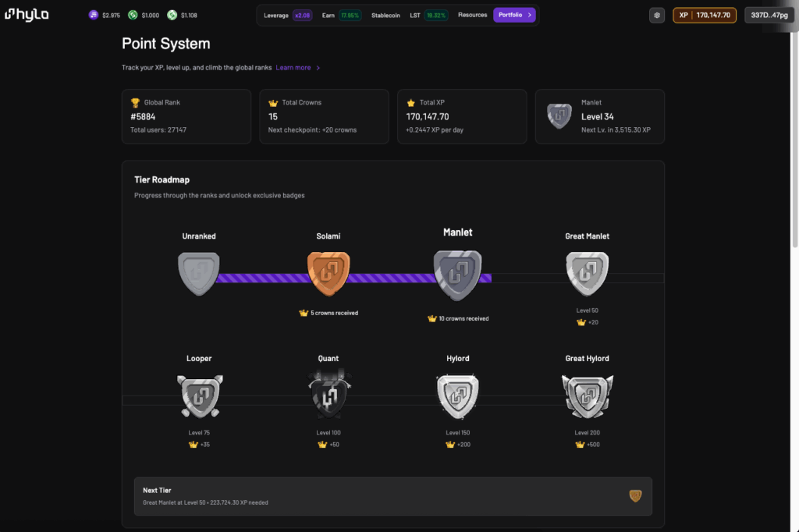The height and width of the screenshot is (532, 799).
Task: Expand the Resources menu
Action: (x=472, y=15)
